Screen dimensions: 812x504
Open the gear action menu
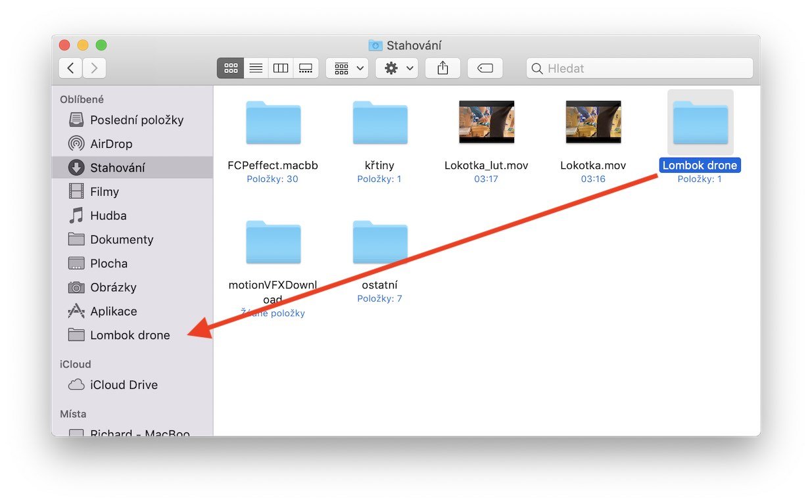click(397, 68)
